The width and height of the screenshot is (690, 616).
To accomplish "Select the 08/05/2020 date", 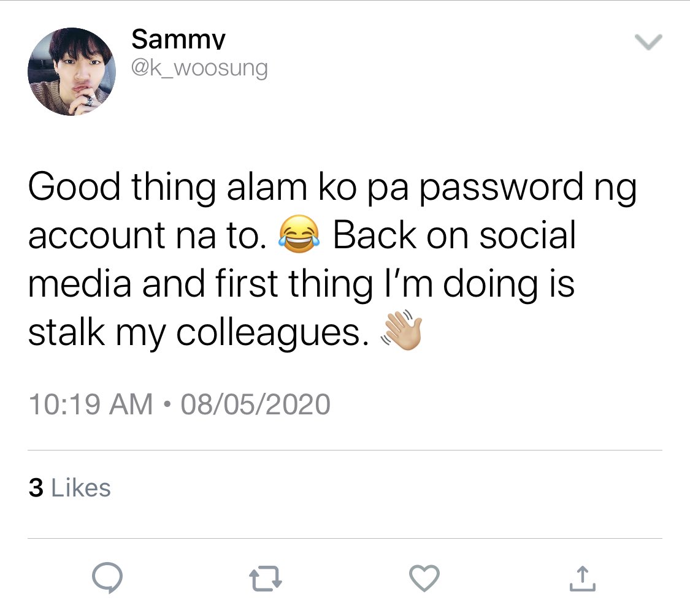I will tap(255, 404).
